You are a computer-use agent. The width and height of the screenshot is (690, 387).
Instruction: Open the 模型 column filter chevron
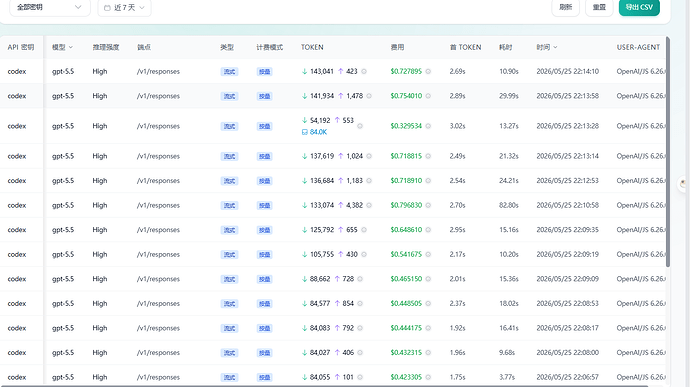click(x=70, y=47)
